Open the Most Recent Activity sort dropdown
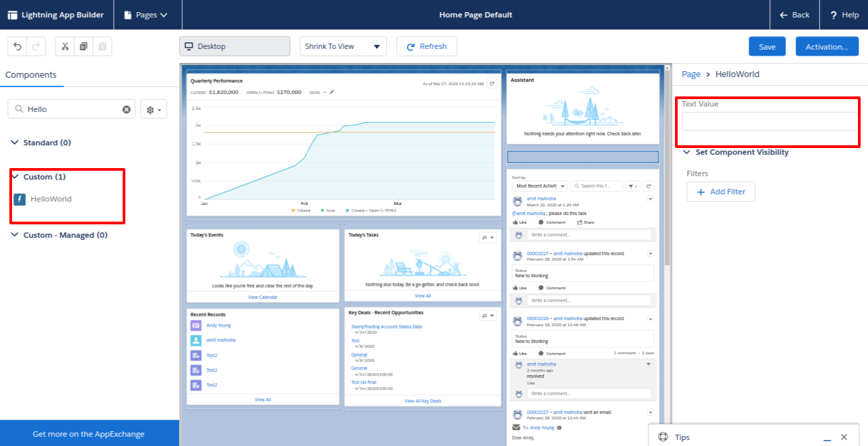This screenshot has height=446, width=868. (x=540, y=185)
